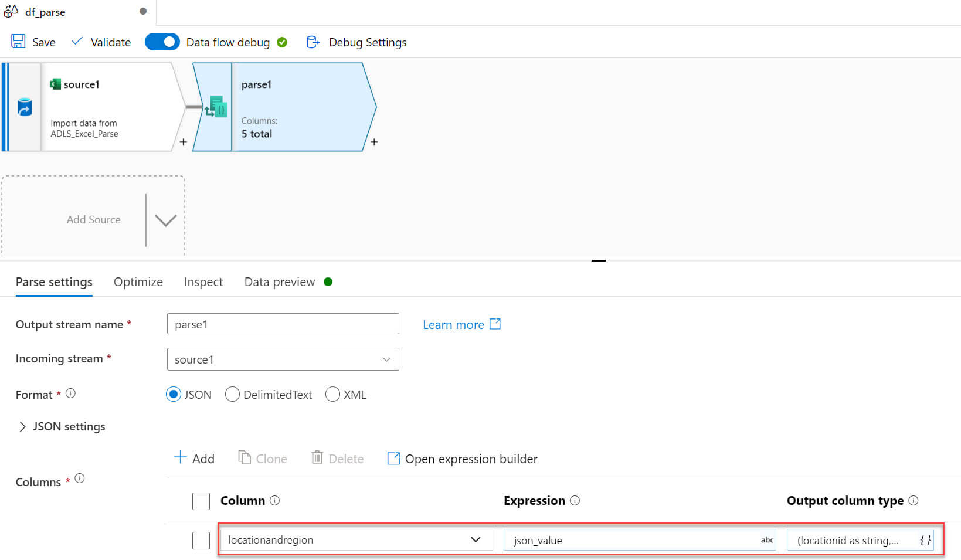This screenshot has height=560, width=961.
Task: Open the Incoming stream dropdown
Action: coord(283,359)
